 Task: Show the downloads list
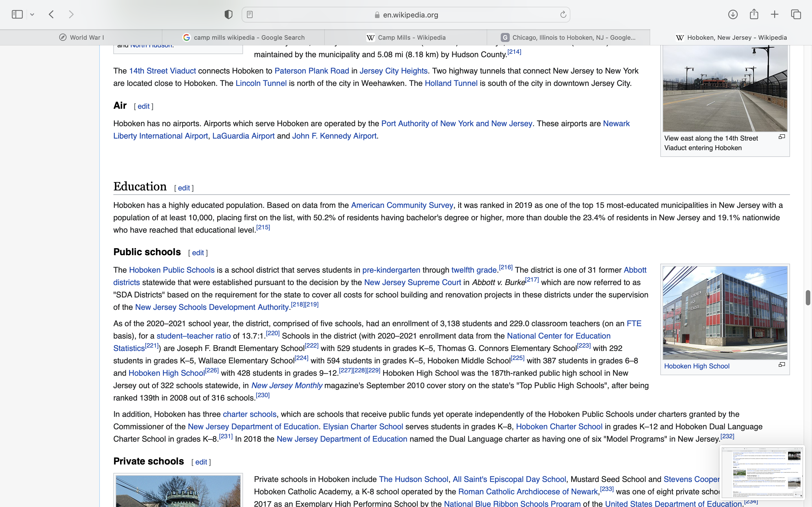733,14
